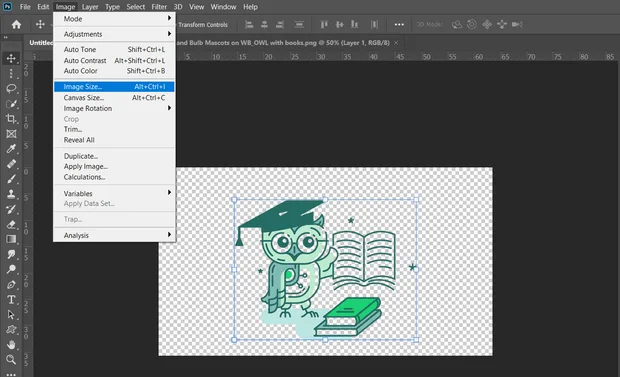The width and height of the screenshot is (620, 377).
Task: Expand the Adjustments submenu
Action: click(114, 34)
